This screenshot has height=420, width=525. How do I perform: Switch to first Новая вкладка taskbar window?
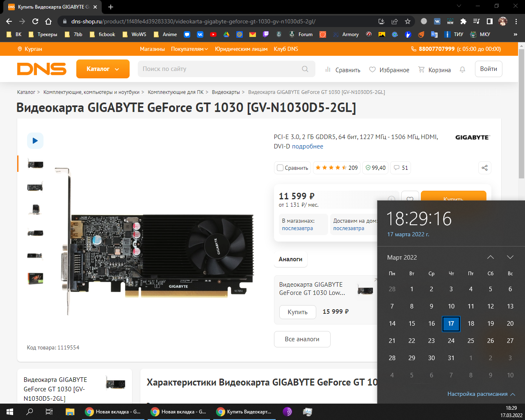point(113,412)
